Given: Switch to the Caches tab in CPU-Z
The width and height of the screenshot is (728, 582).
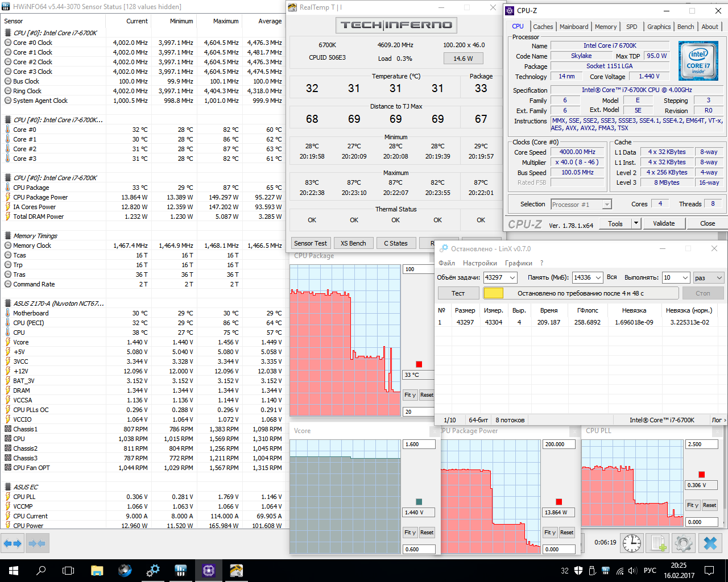Looking at the screenshot, I should 543,27.
